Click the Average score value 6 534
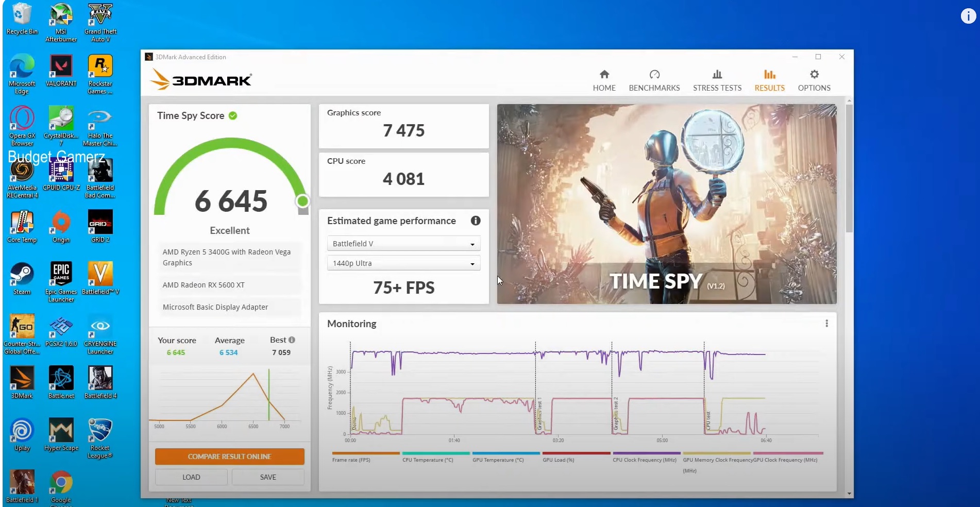Viewport: 980px width, 507px height. click(228, 352)
